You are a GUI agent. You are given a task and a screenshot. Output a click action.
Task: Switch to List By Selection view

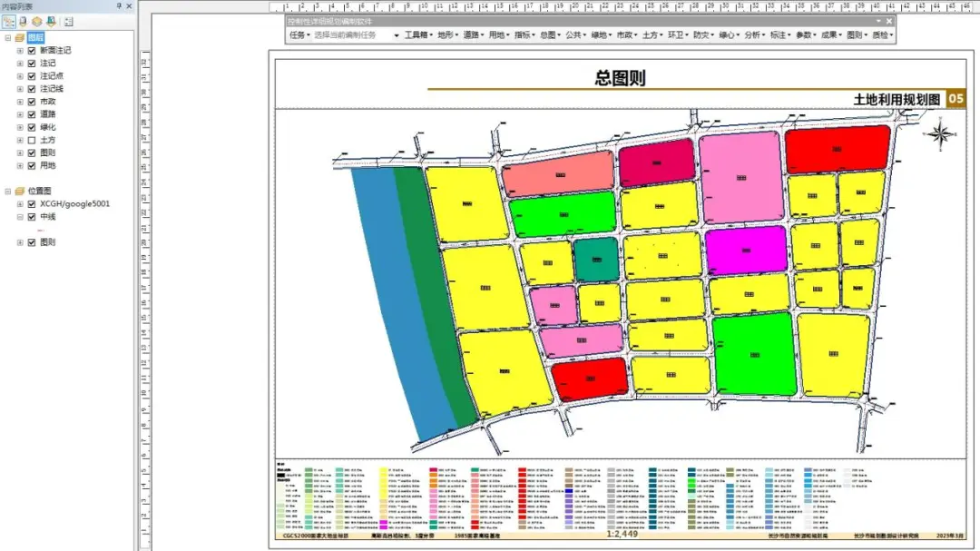(51, 22)
